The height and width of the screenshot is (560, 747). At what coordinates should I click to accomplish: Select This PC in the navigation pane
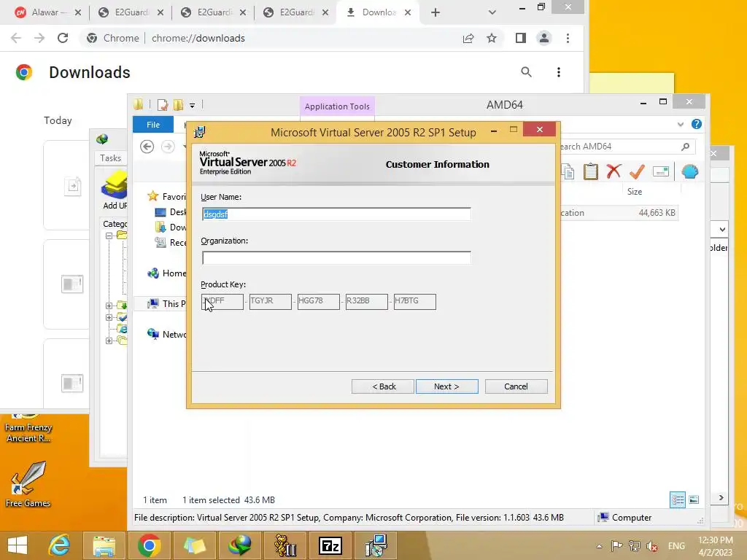(x=167, y=304)
